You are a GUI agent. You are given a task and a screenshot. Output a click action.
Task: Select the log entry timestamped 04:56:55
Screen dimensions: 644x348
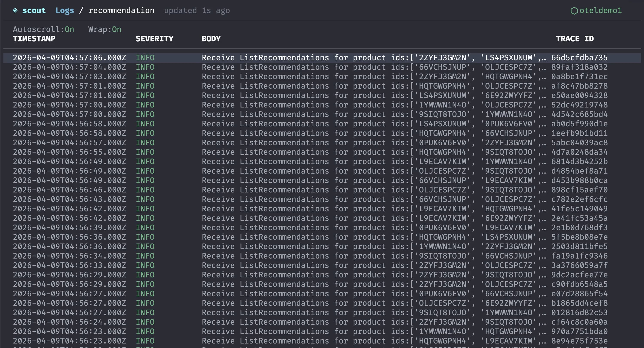[x=70, y=152]
